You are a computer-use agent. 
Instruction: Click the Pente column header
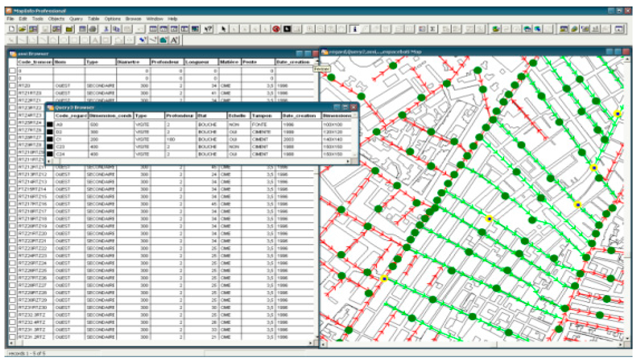[x=258, y=62]
